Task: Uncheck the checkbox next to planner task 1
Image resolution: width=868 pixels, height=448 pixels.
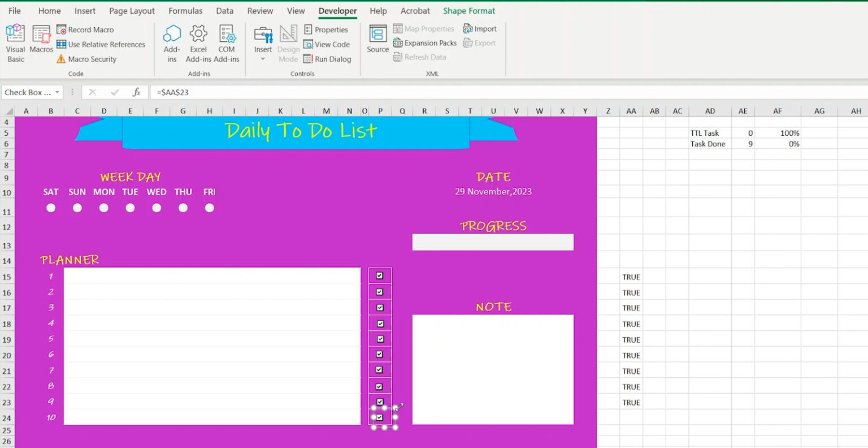Action: tap(379, 275)
